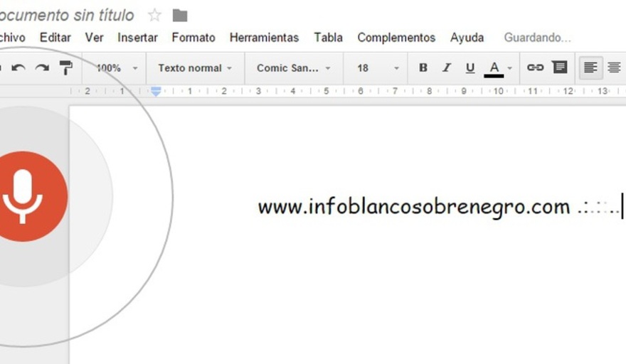Click the blue indent marker on ruler
The height and width of the screenshot is (364, 626).
(x=156, y=92)
